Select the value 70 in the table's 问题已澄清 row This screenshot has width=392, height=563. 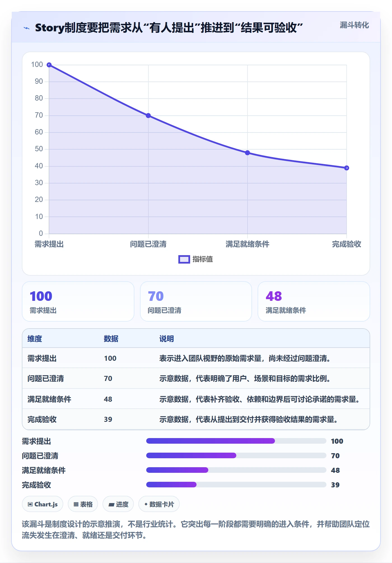(108, 379)
